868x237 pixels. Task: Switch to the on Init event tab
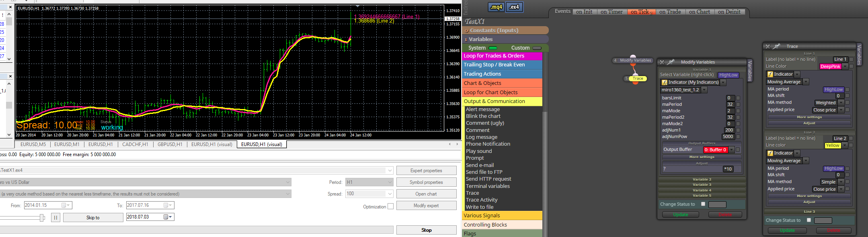584,12
